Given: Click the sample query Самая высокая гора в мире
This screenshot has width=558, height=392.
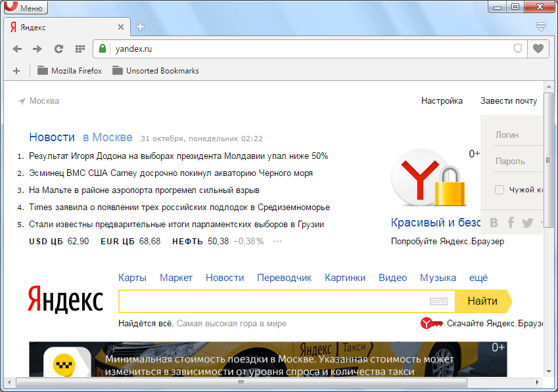Looking at the screenshot, I should [231, 324].
